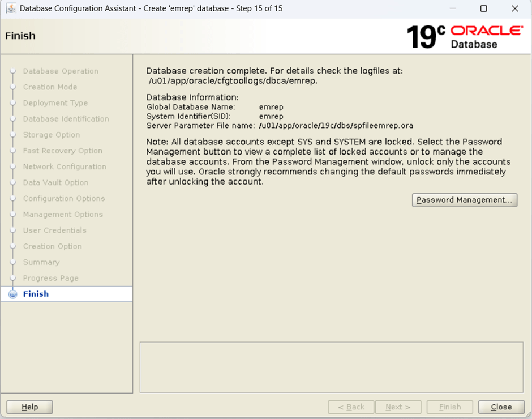Screen dimensions: 532x419
Task: Open the Configuration Options step
Action: coord(64,199)
